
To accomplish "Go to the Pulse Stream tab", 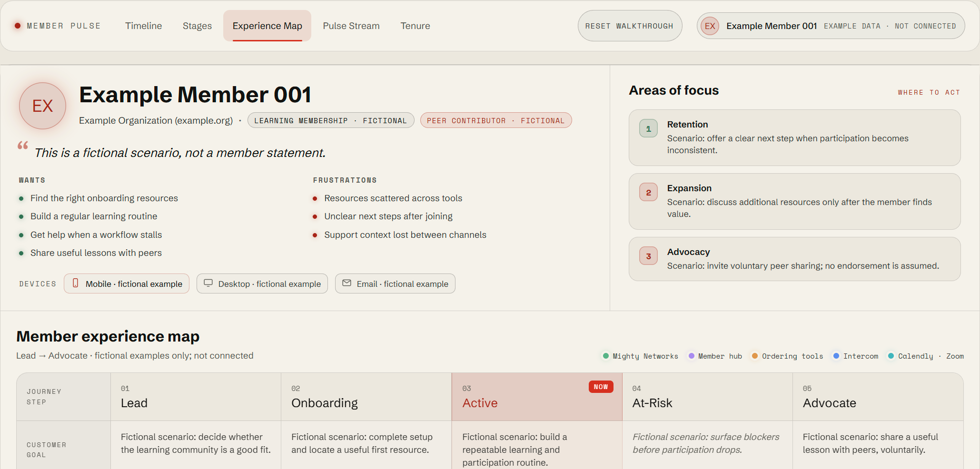I will [351, 26].
